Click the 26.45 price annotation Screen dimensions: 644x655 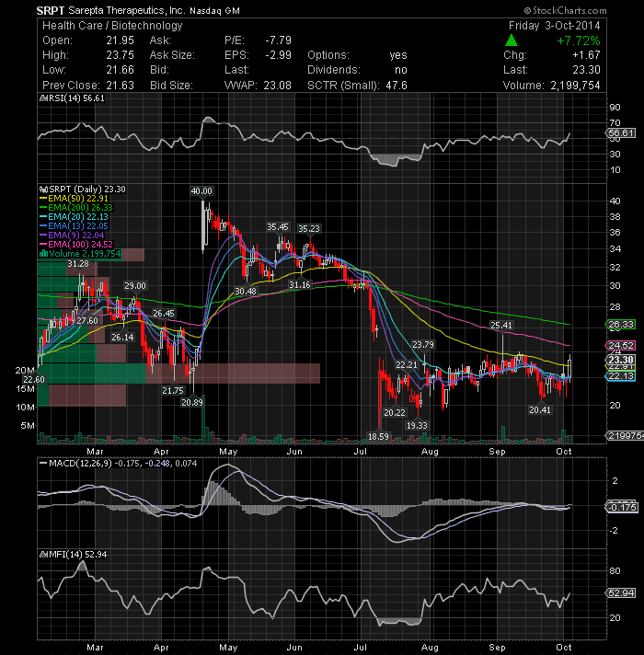pos(163,314)
